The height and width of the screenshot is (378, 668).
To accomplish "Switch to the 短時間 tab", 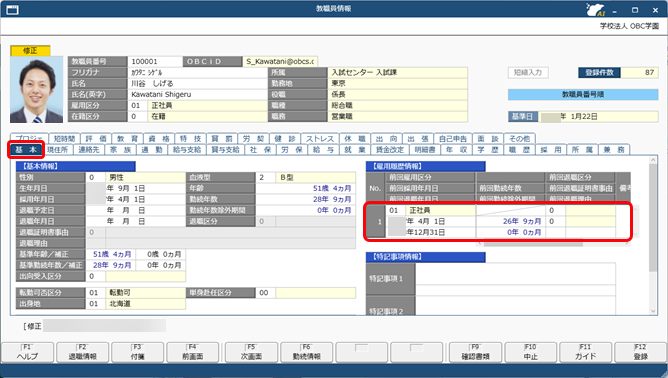I will point(64,139).
